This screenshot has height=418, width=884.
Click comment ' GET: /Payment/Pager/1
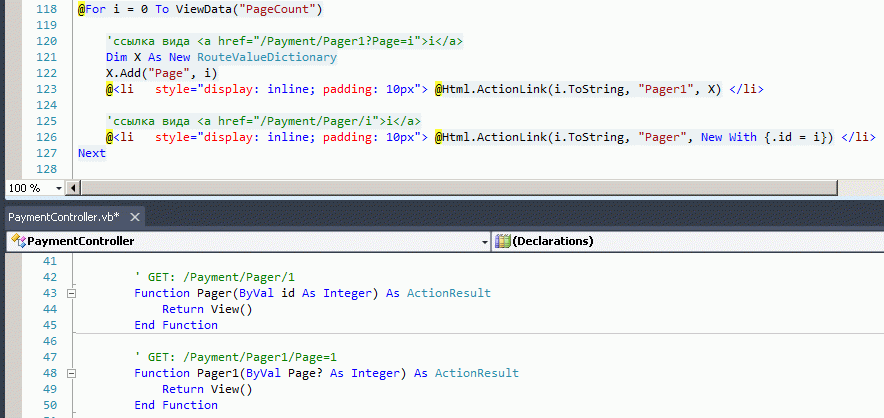coord(215,278)
